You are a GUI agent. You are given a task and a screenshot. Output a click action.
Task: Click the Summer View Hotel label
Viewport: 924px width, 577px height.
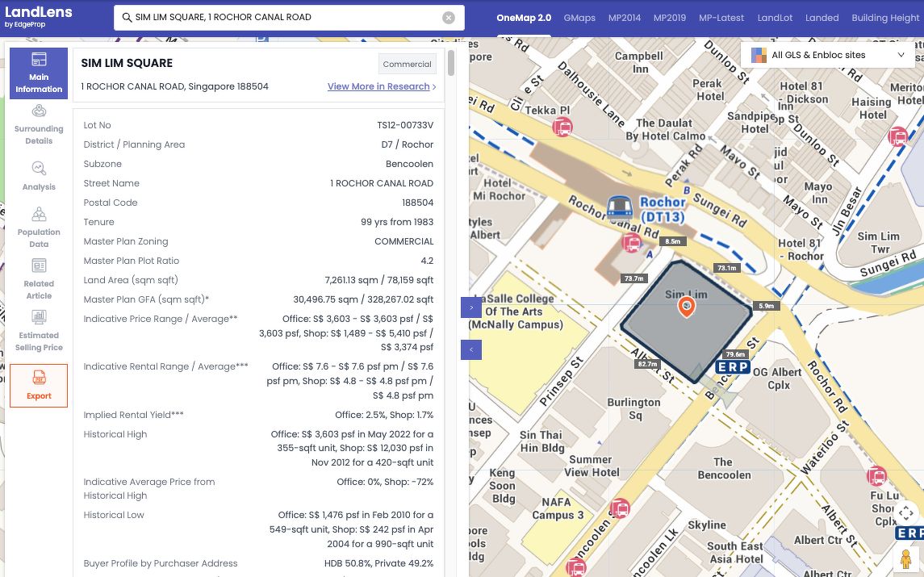click(592, 466)
